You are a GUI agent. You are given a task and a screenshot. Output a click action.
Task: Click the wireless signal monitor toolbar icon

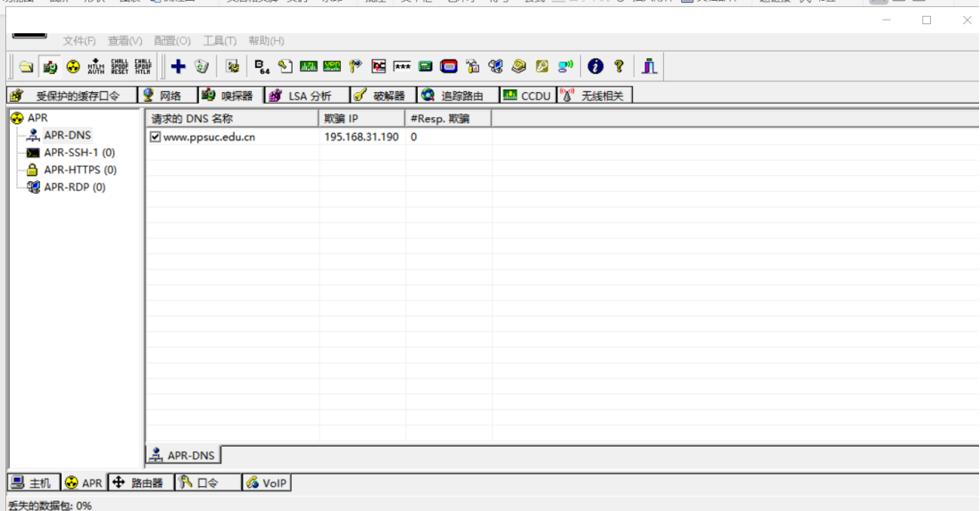point(566,66)
